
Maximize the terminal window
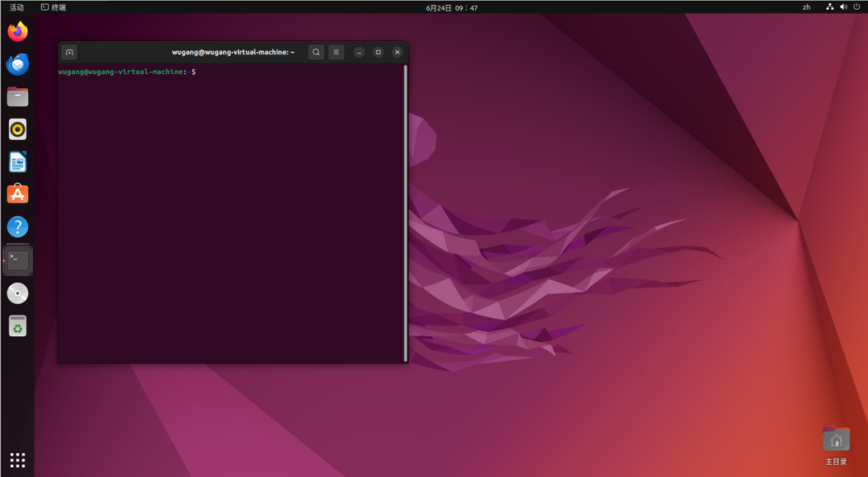(x=378, y=52)
